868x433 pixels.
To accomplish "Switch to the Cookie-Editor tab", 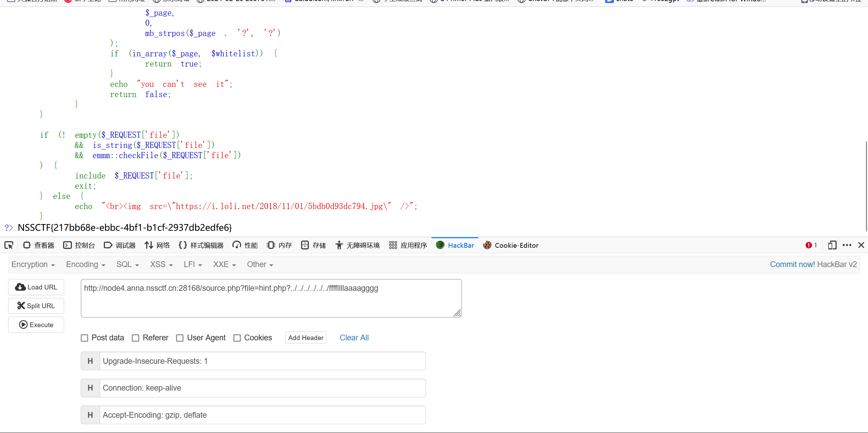I will [x=511, y=245].
